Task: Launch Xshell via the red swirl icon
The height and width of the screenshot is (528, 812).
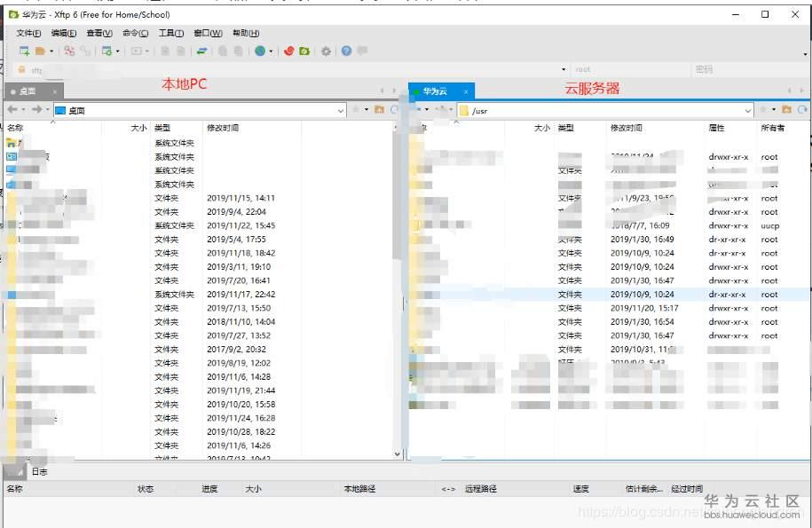Action: click(x=288, y=51)
